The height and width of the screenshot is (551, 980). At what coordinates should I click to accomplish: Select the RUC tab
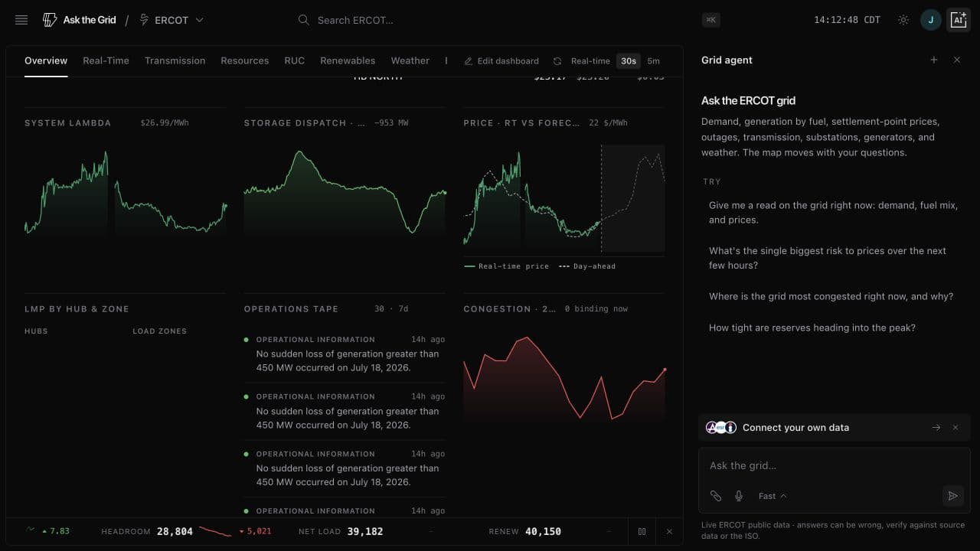[294, 60]
